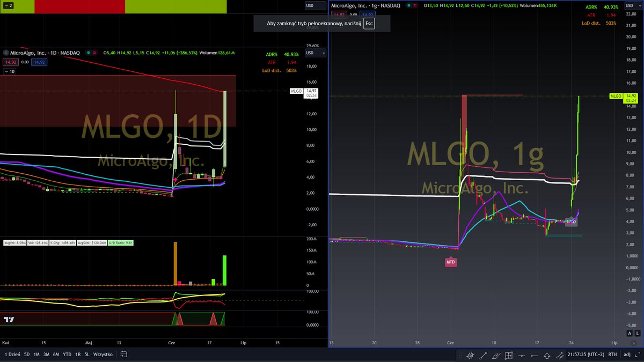Image resolution: width=644 pixels, height=362 pixels.
Task: Click the MTD label marker on right chart
Action: [451, 262]
